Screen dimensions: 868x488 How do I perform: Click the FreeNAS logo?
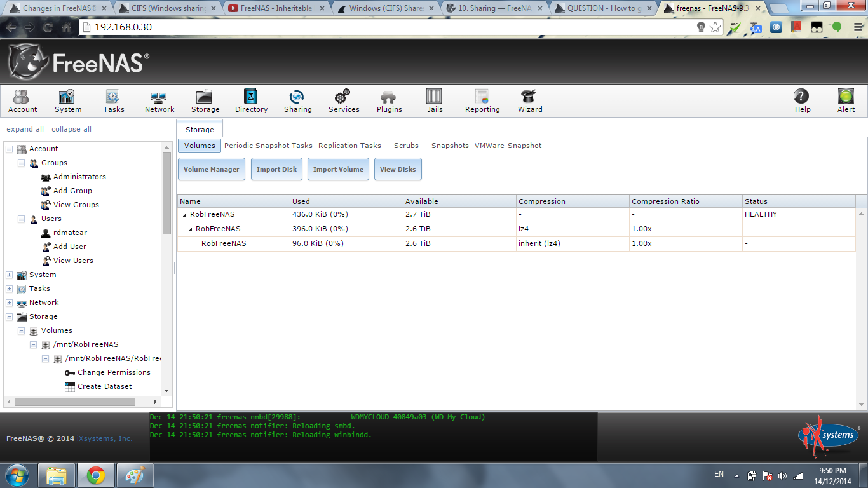tap(79, 62)
